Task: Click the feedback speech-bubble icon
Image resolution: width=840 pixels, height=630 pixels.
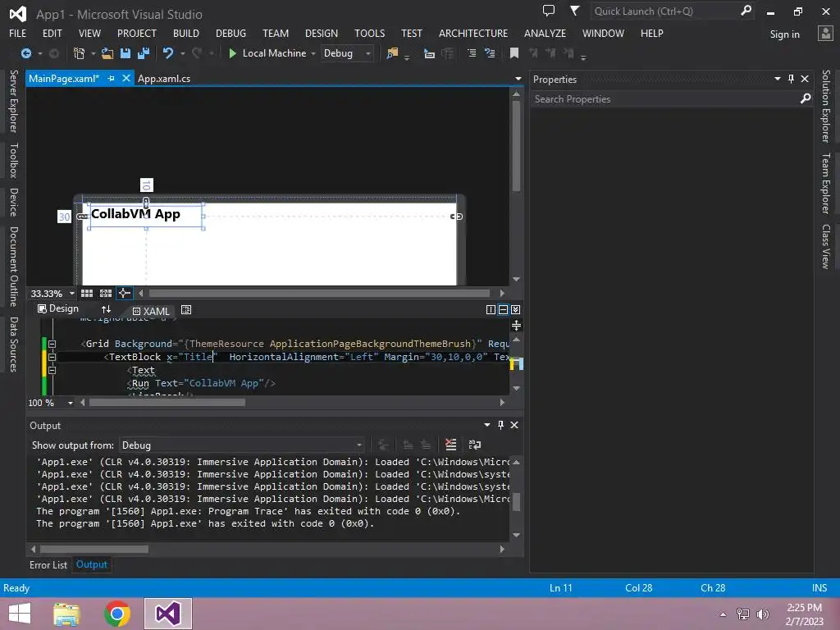Action: tap(549, 11)
